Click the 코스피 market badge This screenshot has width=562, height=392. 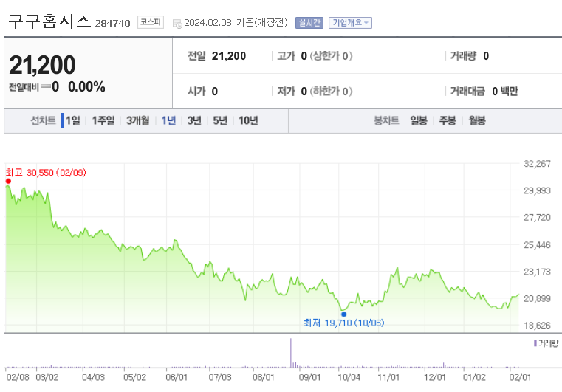coord(151,22)
